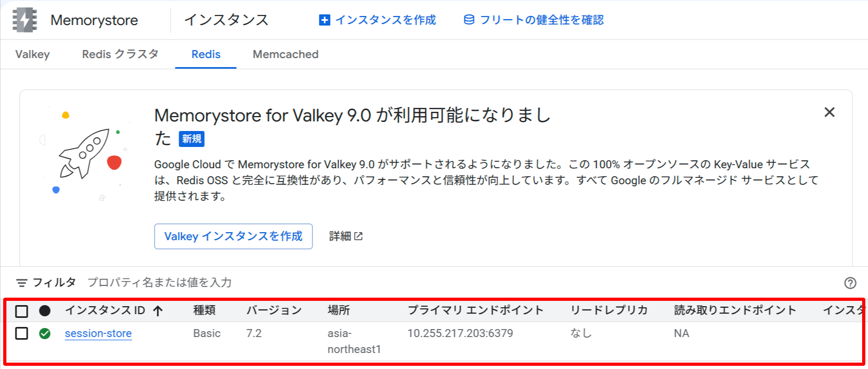This screenshot has width=868, height=369.
Task: Click the sort arrow next to インスタンス ID
Action: coord(157,311)
